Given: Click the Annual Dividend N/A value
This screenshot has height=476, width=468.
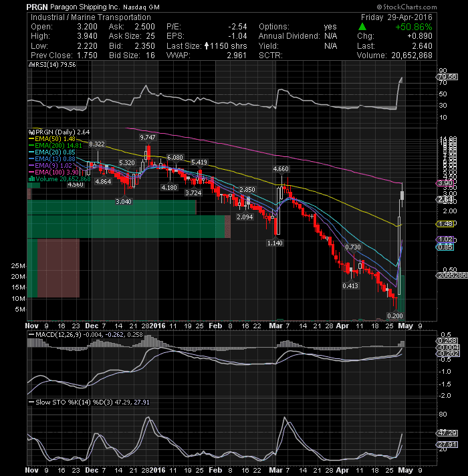Looking at the screenshot, I should (330, 36).
